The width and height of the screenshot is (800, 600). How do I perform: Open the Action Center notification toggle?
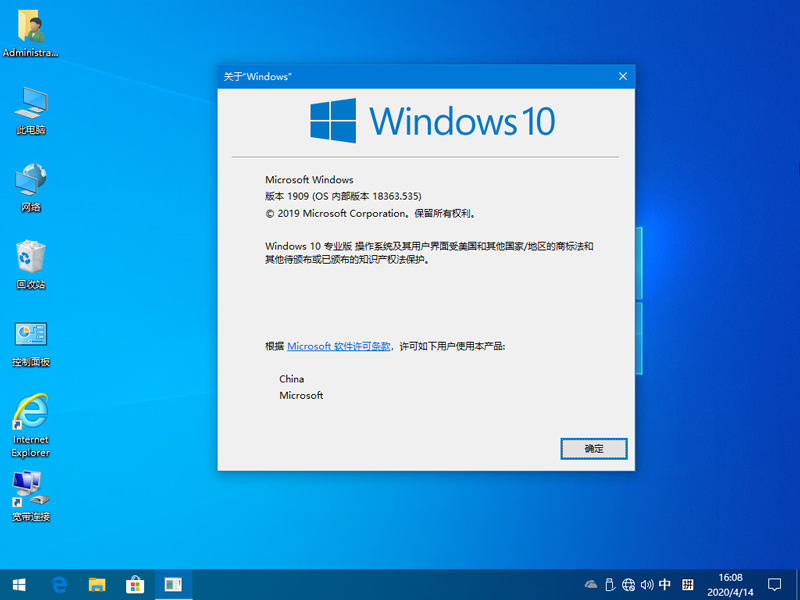(x=775, y=584)
